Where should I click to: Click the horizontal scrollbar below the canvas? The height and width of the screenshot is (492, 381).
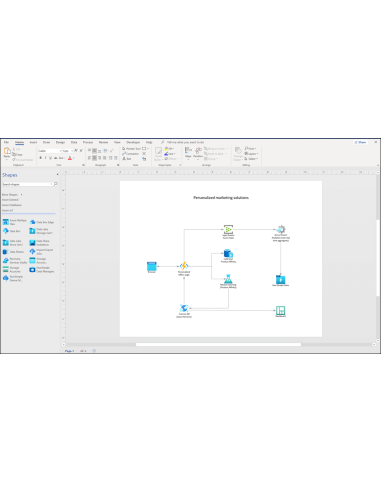tap(218, 345)
